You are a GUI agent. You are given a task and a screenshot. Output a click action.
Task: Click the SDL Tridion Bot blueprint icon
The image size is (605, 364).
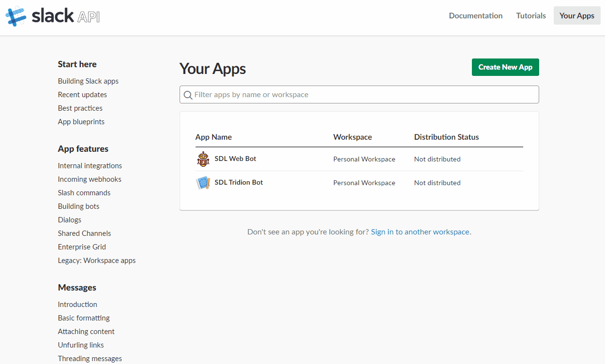pos(203,183)
